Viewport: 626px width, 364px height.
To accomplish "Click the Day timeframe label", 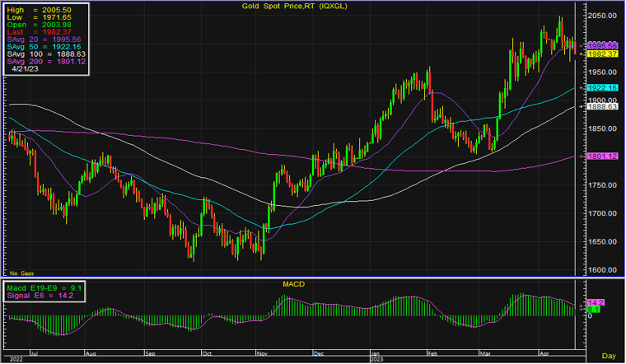I will 607,355.
